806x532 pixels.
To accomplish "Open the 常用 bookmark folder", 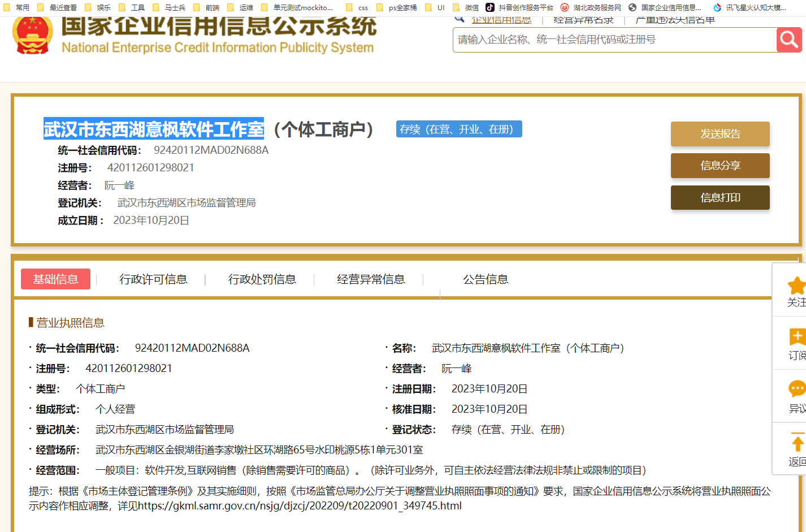I will (x=16, y=7).
